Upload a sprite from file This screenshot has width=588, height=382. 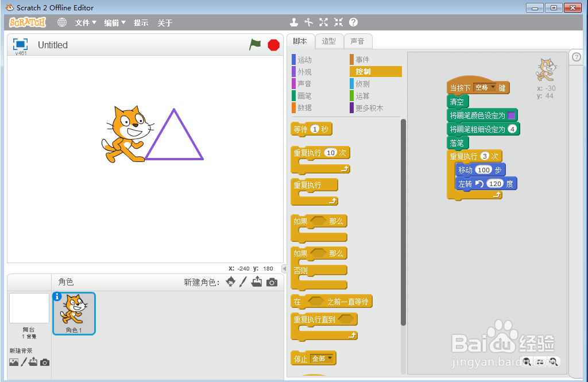[257, 283]
